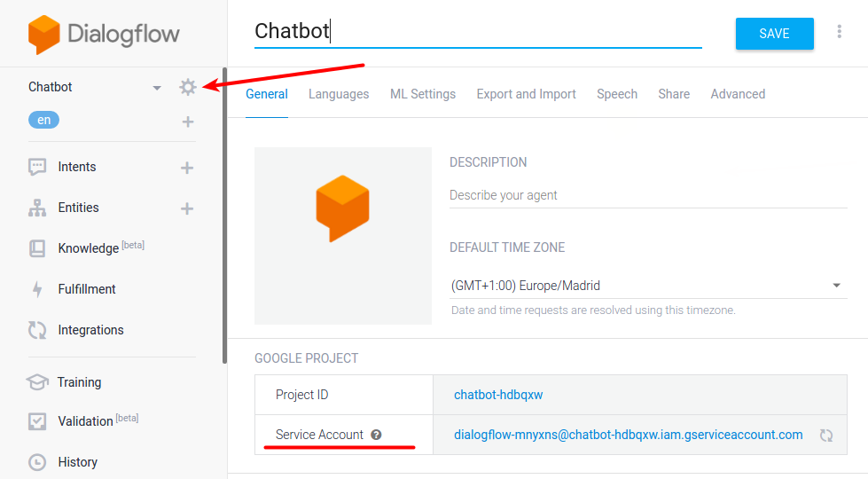Switch to the Speech tab
Image resolution: width=868 pixels, height=479 pixels.
point(617,94)
